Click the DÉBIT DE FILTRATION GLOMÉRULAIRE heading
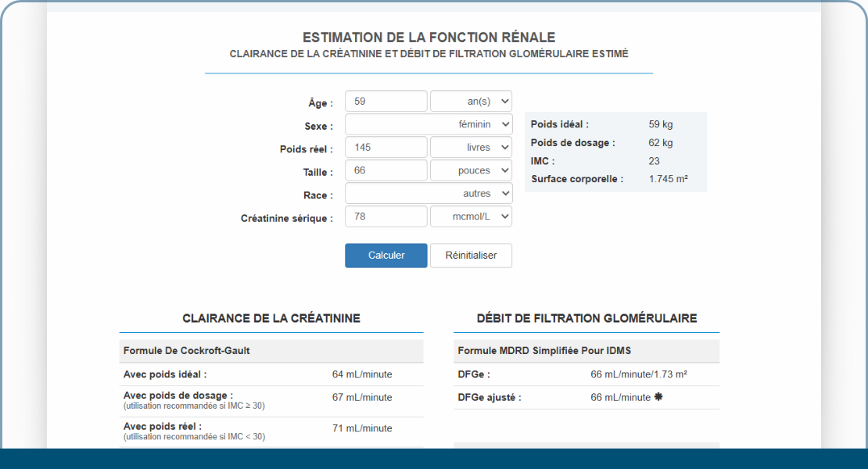Image resolution: width=868 pixels, height=469 pixels. pos(586,318)
